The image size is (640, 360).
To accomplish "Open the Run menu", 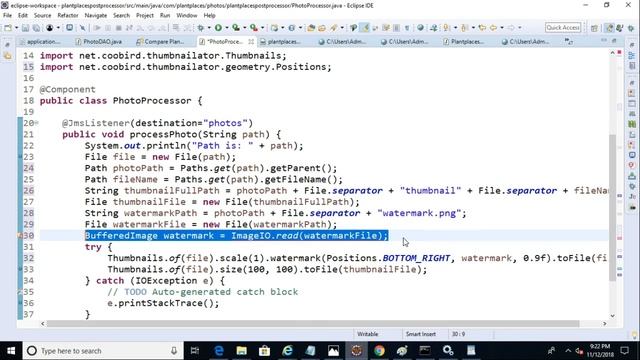I will (x=165, y=16).
